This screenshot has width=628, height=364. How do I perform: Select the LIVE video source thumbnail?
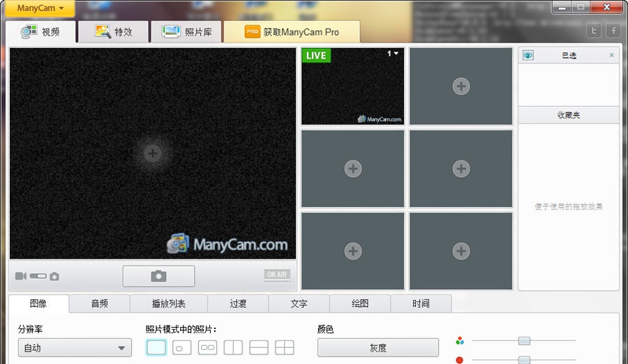pyautogui.click(x=352, y=86)
